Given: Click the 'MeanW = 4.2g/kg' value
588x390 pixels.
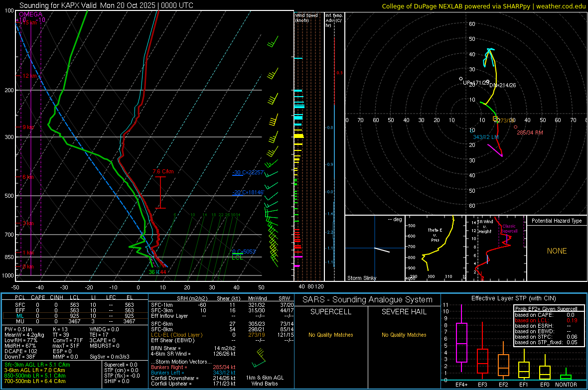Looking at the screenshot, I should (24, 335).
